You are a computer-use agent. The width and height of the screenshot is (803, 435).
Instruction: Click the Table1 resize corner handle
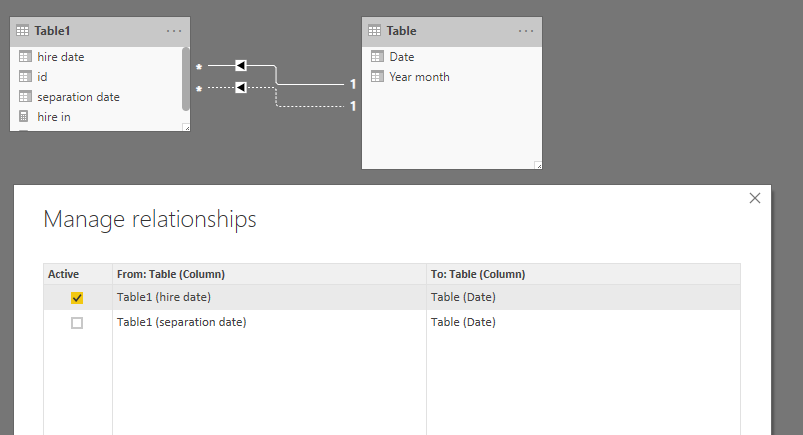pos(186,128)
